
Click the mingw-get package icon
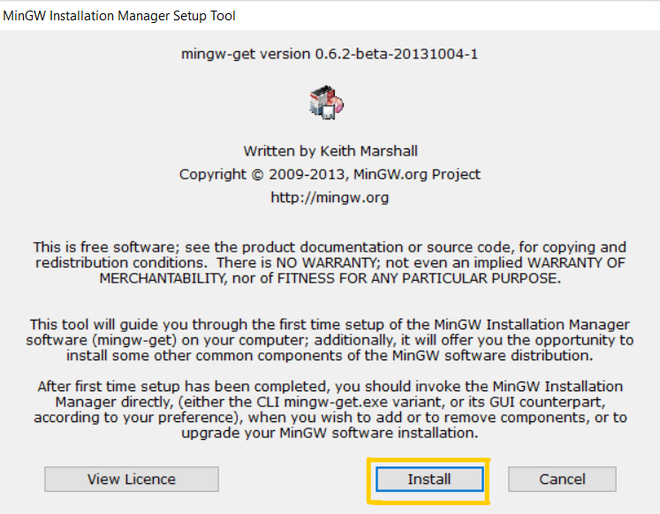click(329, 102)
